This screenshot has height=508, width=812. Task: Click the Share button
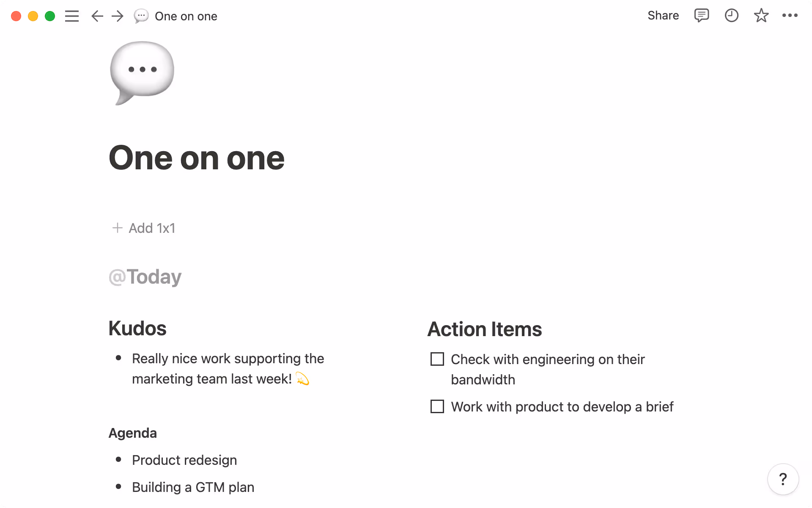click(663, 16)
